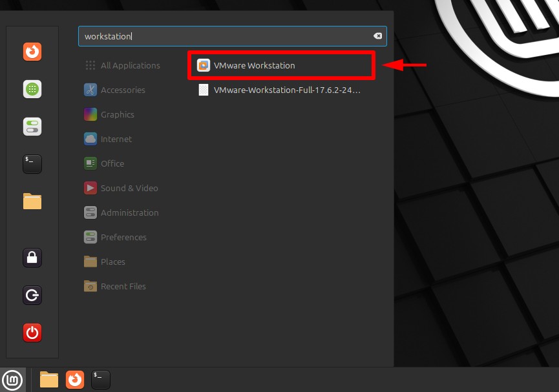Open Firefox from the menu favorites sidebar
Viewport: 559px width, 392px height.
[x=32, y=52]
